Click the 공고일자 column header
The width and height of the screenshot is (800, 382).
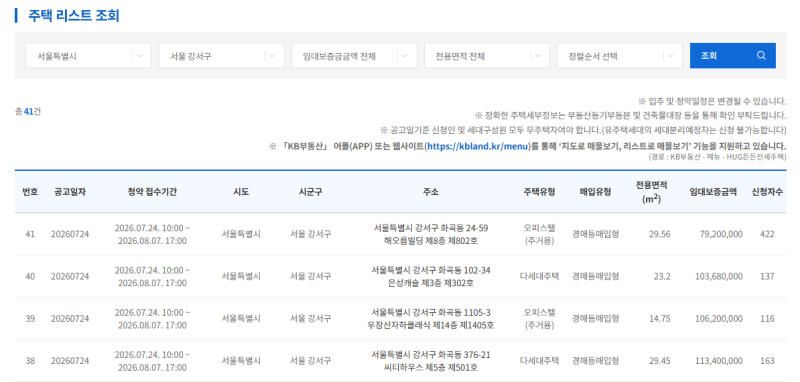click(70, 192)
